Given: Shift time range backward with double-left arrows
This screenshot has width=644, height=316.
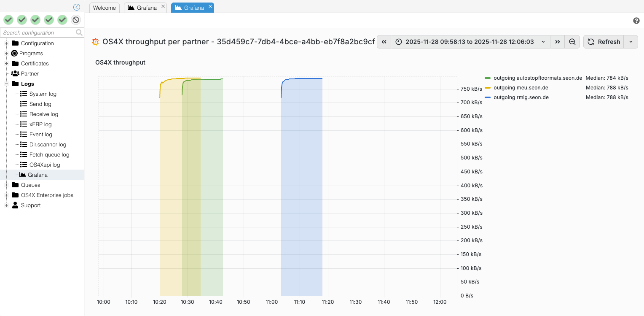Looking at the screenshot, I should (x=384, y=42).
